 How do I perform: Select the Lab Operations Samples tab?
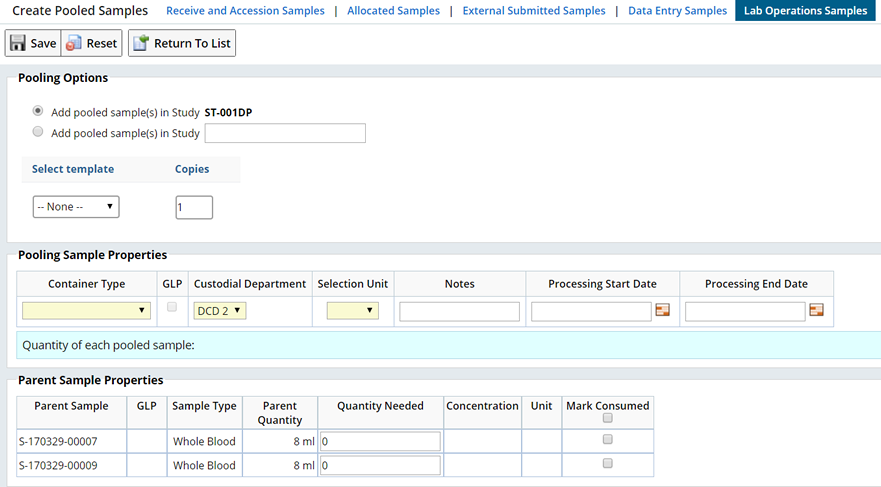(806, 11)
